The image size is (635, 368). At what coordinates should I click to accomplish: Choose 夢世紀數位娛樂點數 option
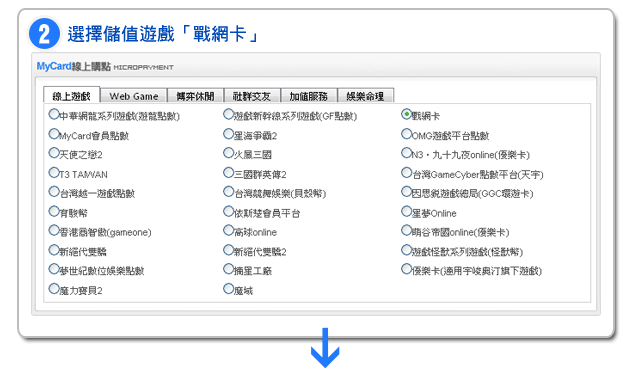54,269
